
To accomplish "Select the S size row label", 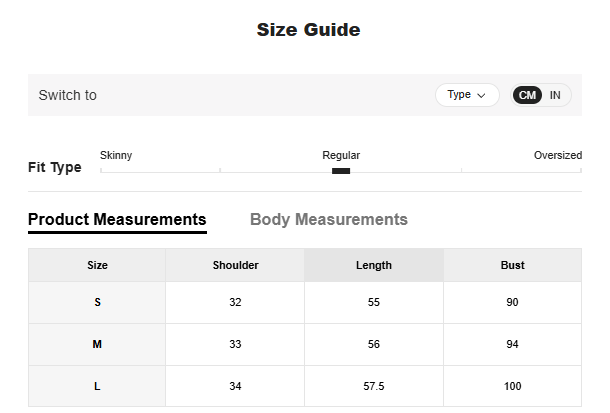I will coord(97,302).
